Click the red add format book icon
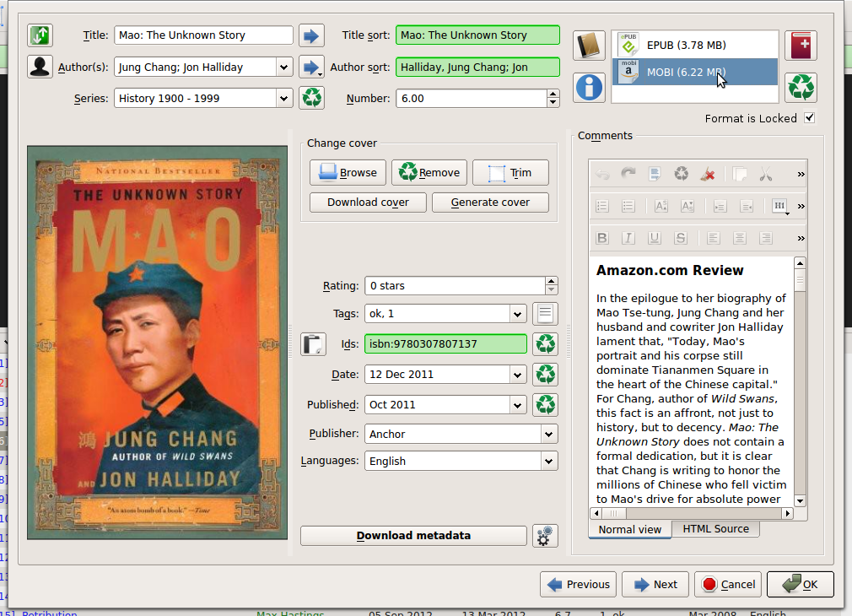This screenshot has height=616, width=852. [x=801, y=45]
